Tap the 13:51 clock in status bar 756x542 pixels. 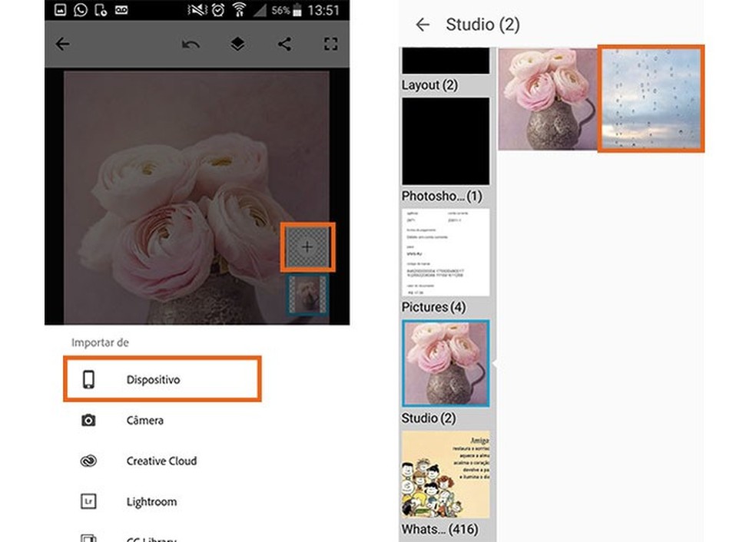(x=323, y=10)
